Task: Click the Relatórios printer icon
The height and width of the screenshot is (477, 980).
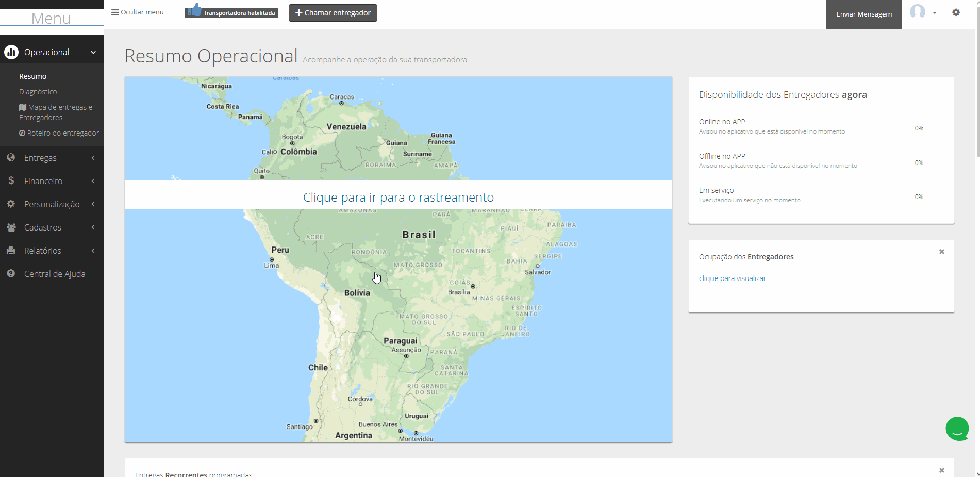Action: pyautogui.click(x=11, y=250)
